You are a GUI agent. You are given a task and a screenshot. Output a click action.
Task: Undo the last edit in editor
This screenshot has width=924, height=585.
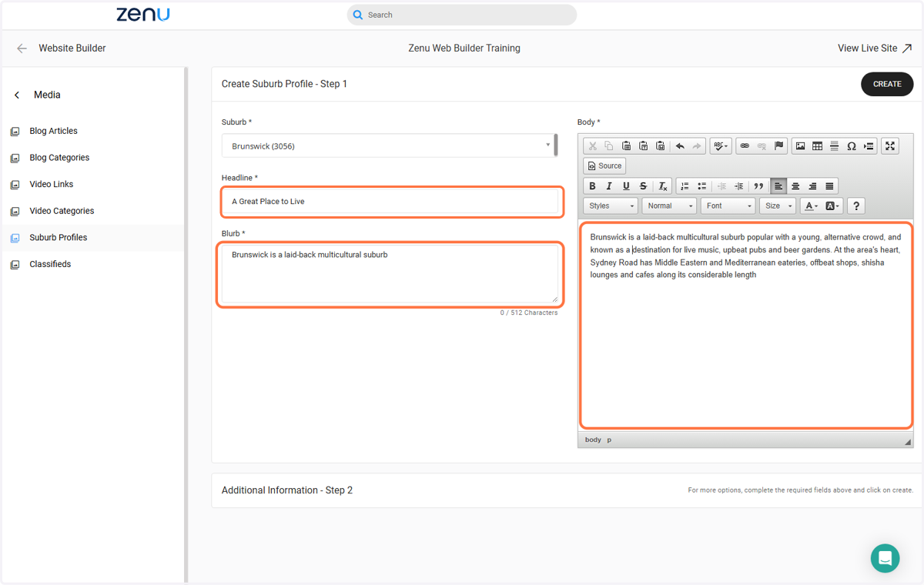pyautogui.click(x=680, y=146)
